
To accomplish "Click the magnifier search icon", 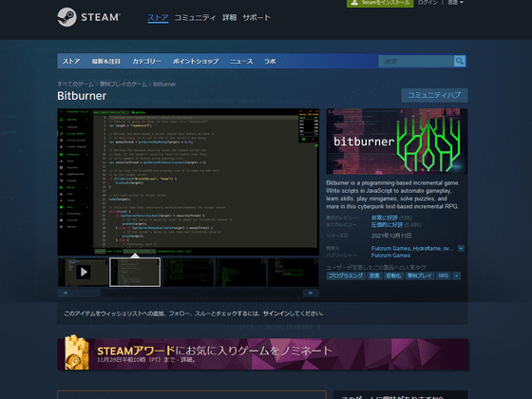I will tap(460, 61).
